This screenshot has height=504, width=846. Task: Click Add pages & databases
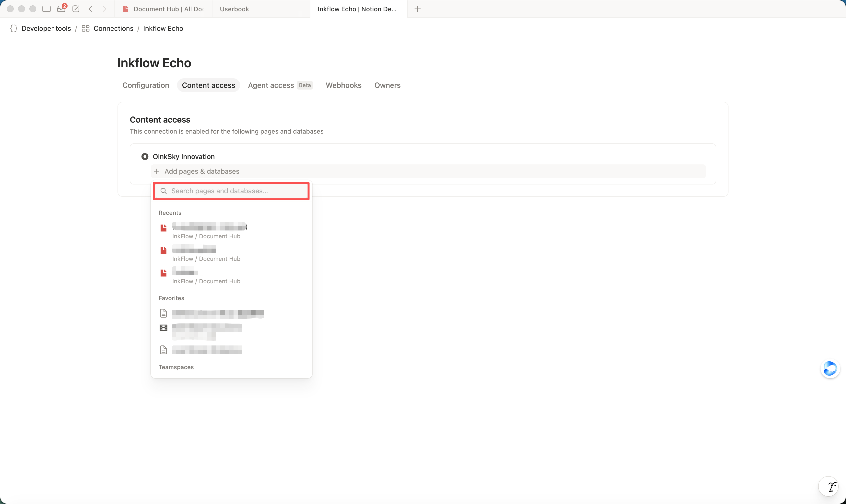click(x=428, y=171)
